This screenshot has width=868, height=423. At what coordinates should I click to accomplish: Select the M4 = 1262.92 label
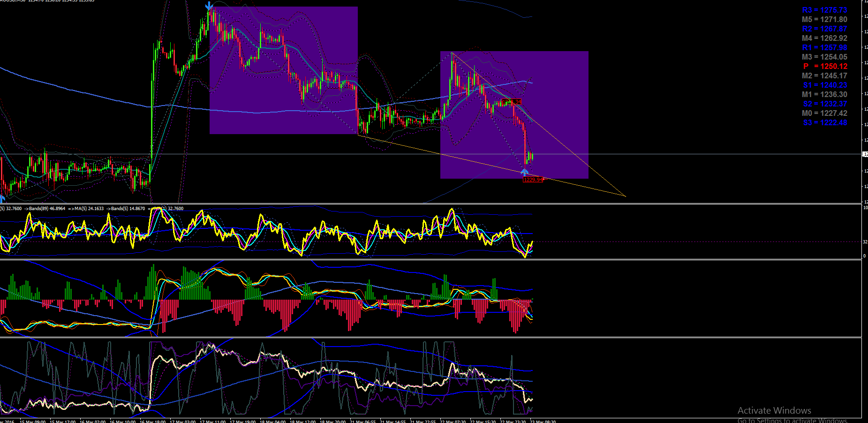click(824, 38)
